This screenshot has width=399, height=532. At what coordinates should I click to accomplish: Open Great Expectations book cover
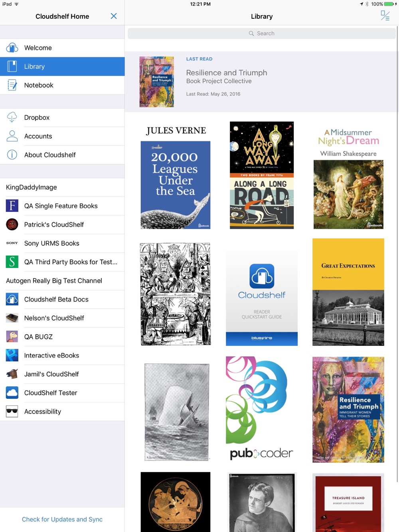[x=348, y=292]
